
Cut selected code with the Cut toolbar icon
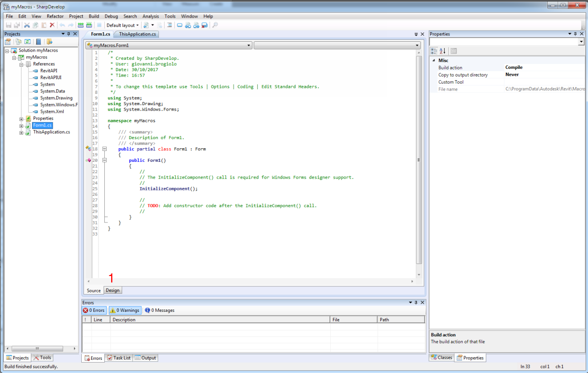click(x=26, y=25)
